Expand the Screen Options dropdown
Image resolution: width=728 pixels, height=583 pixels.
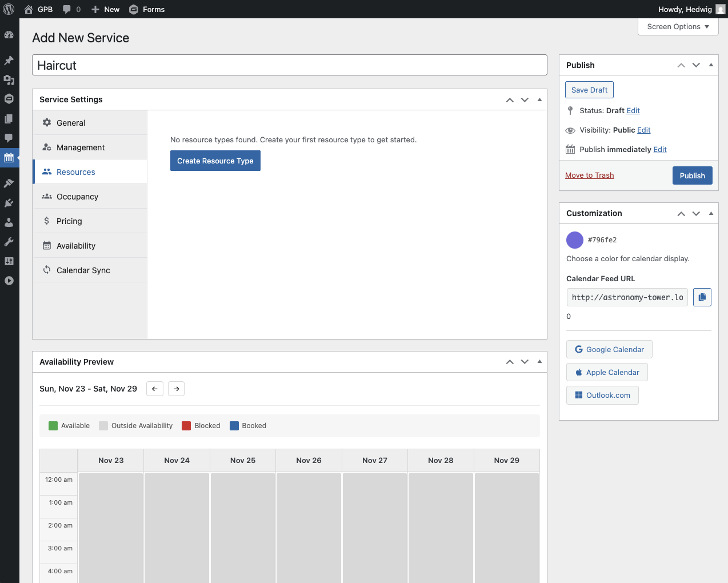tap(678, 27)
